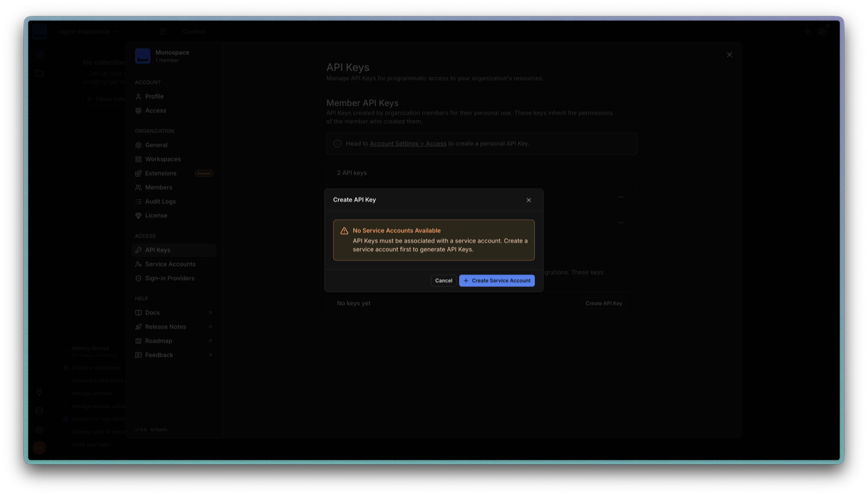Click the folder icon in left rail

click(x=40, y=73)
